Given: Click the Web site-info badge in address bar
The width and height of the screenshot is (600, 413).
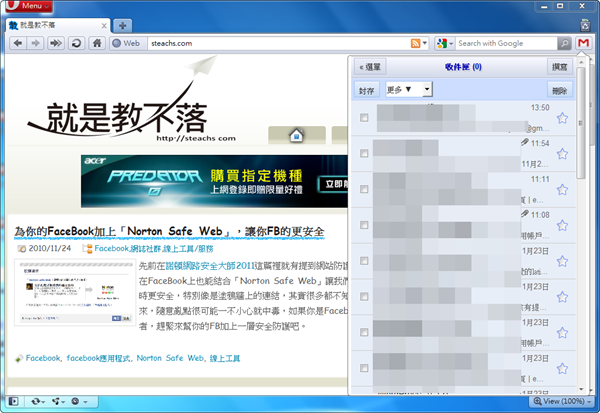Looking at the screenshot, I should [x=127, y=43].
